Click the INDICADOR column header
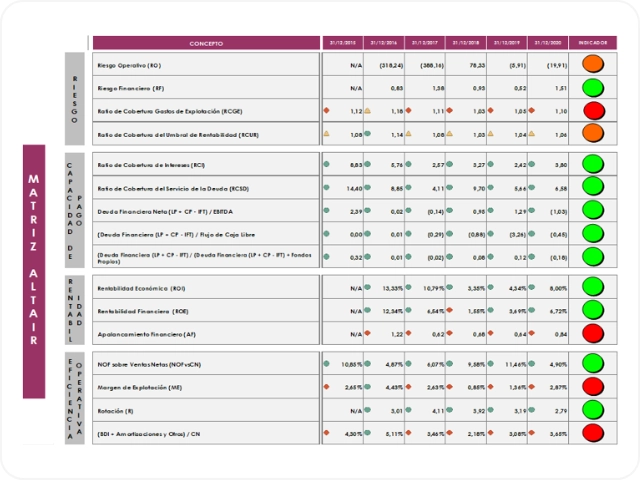Viewport: 640px width, 480px height. pos(592,43)
